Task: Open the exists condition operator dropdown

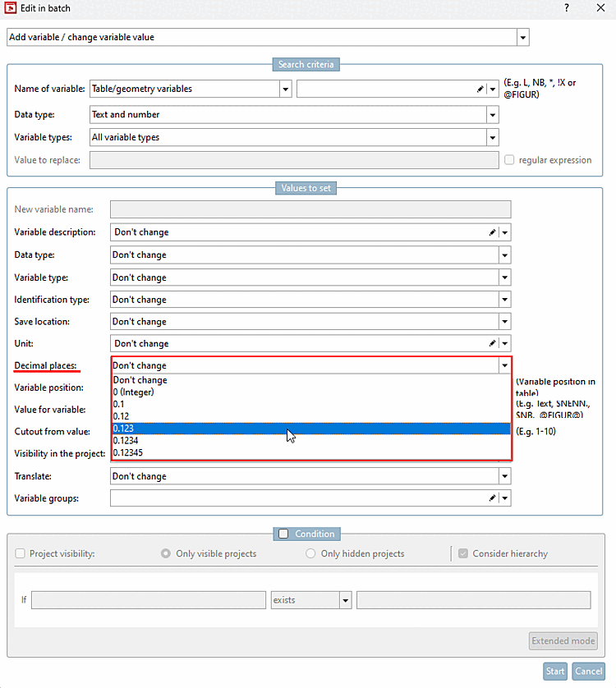Action: 346,600
